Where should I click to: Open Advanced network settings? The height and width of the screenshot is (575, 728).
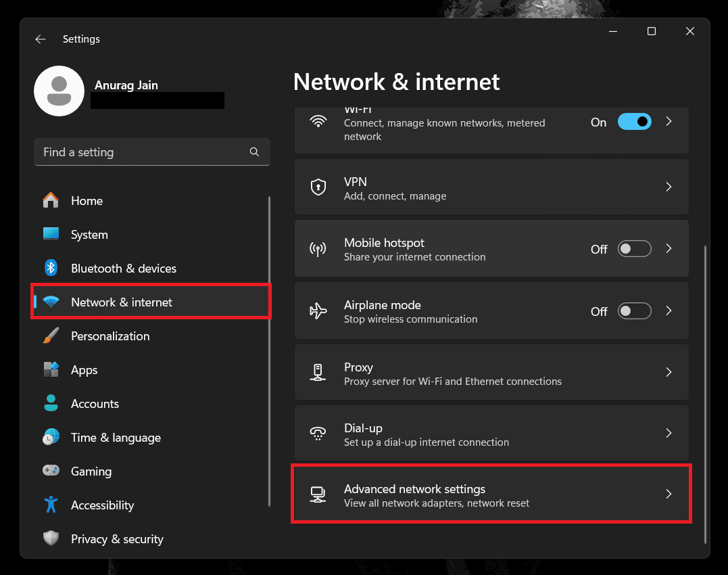[473, 495]
